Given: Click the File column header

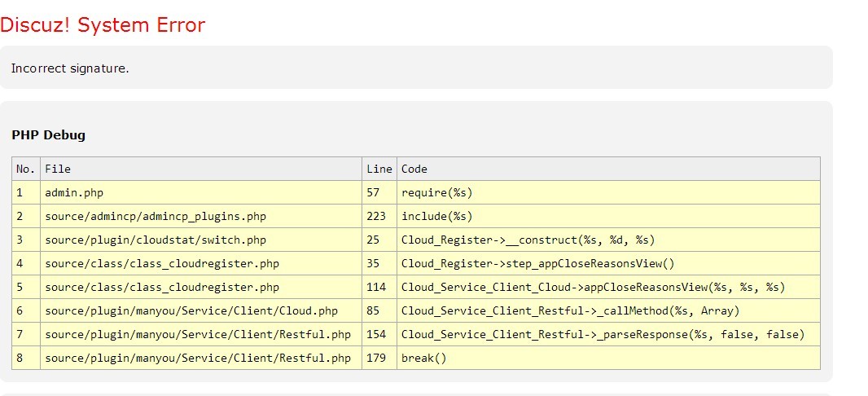Looking at the screenshot, I should tap(58, 169).
